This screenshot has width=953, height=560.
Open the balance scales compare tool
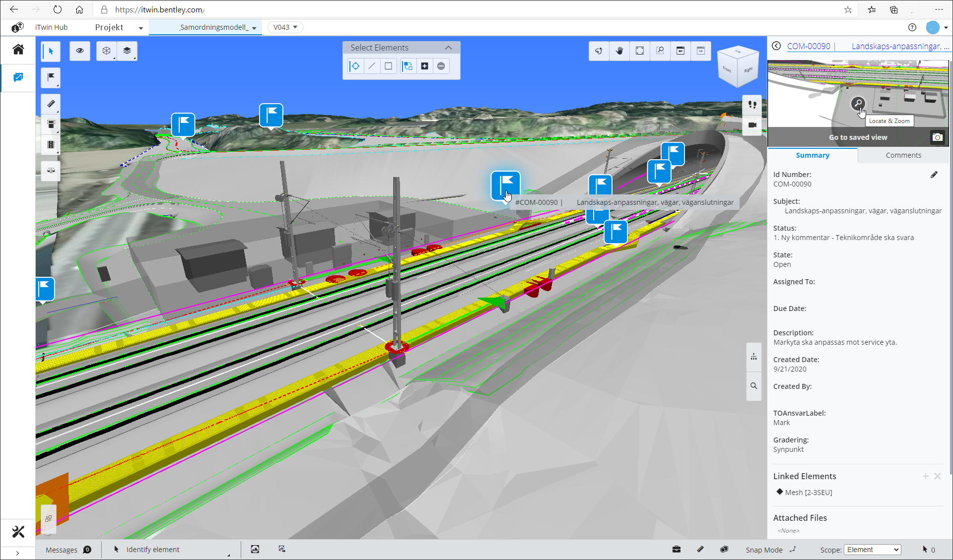pos(51,170)
